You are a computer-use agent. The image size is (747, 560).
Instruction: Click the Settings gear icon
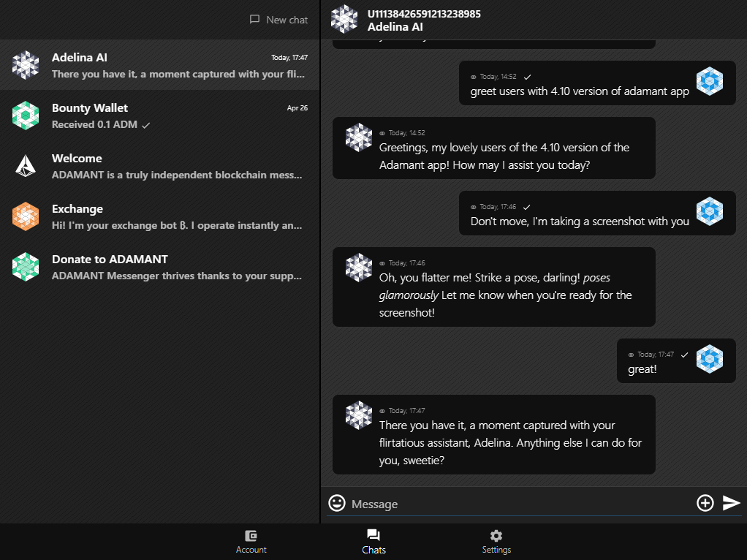coord(496,536)
